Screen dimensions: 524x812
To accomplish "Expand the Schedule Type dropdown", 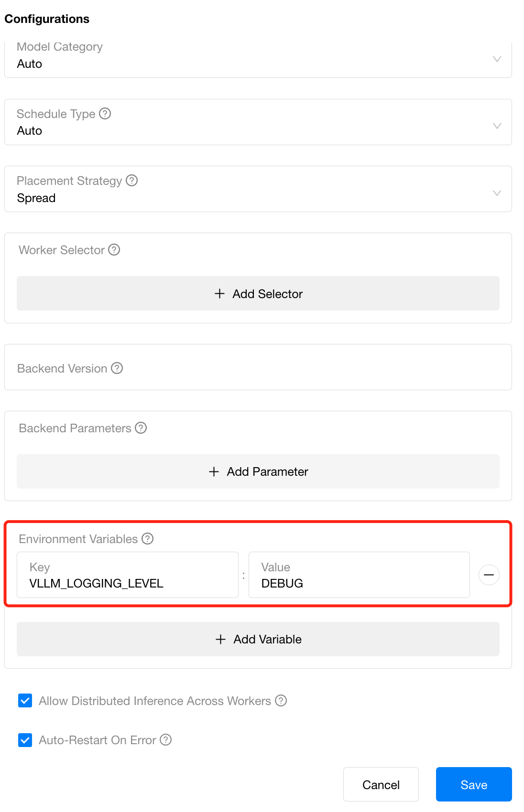I will coord(258,122).
